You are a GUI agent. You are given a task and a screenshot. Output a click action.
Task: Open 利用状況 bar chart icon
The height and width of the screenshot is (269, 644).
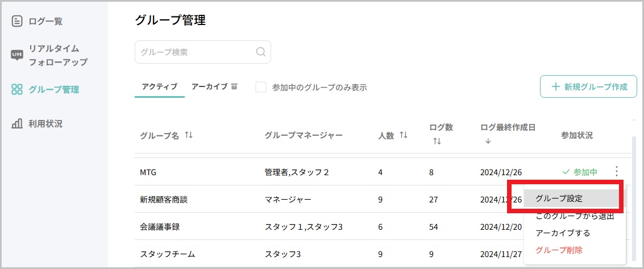coord(17,123)
